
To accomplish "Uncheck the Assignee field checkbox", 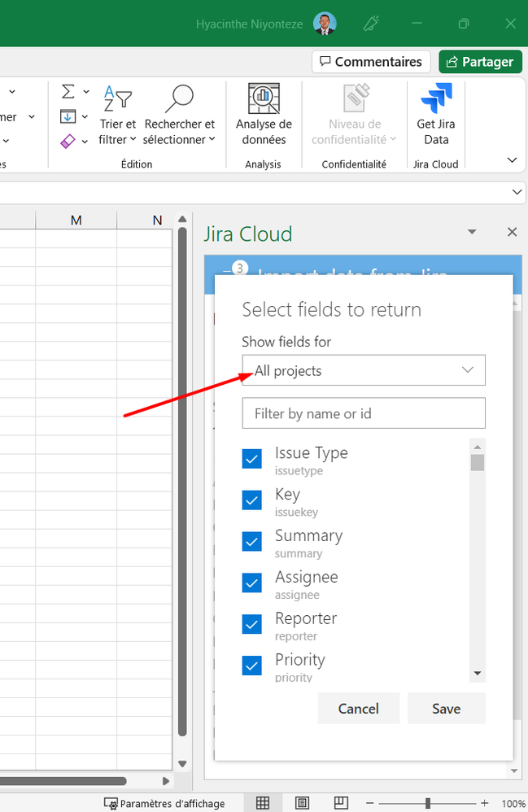I will point(252,583).
